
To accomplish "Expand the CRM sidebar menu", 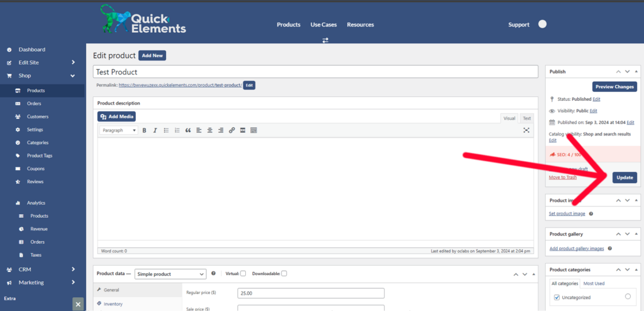I will click(73, 269).
